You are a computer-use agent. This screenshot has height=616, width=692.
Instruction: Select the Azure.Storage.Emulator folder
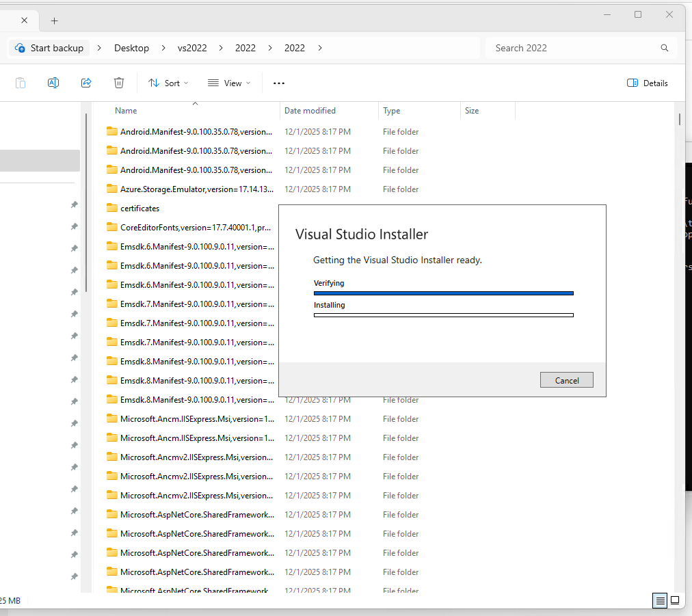197,189
